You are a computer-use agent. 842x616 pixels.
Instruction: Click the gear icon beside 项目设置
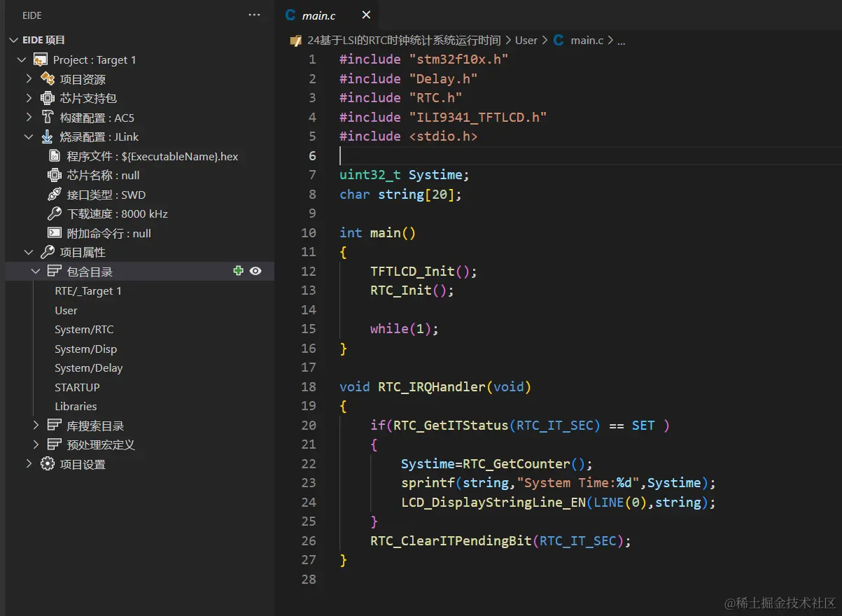(48, 464)
